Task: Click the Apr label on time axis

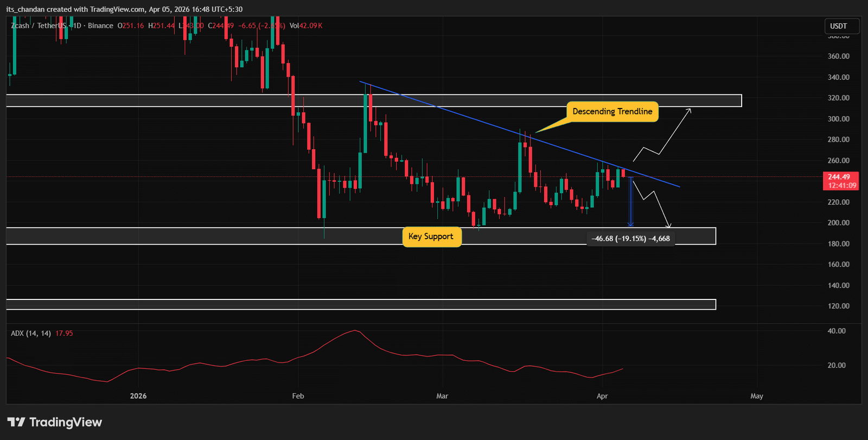Action: 602,396
